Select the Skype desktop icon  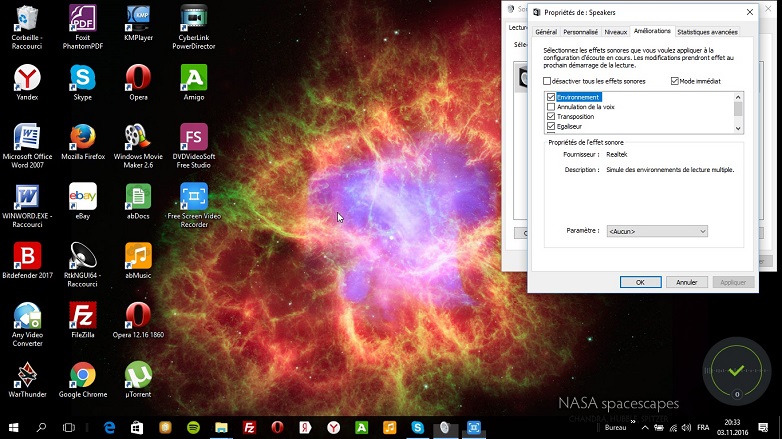click(x=83, y=83)
